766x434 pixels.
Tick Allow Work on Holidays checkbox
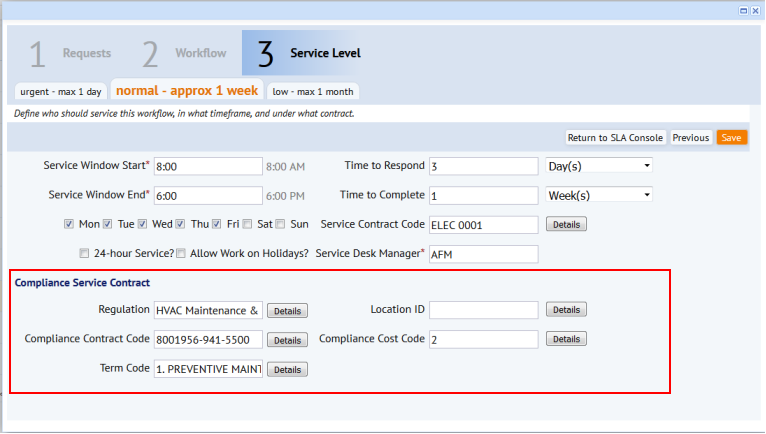[x=181, y=253]
